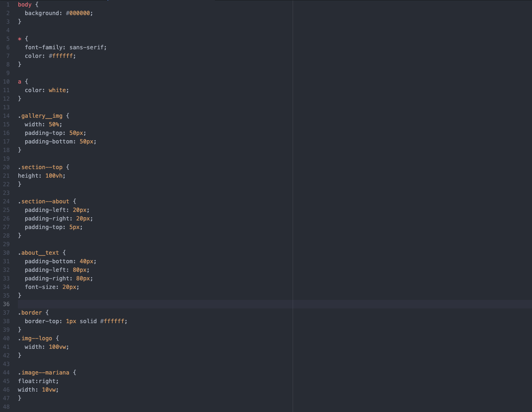Click the "font-family: sans-serif;" declaration

pyautogui.click(x=66, y=47)
